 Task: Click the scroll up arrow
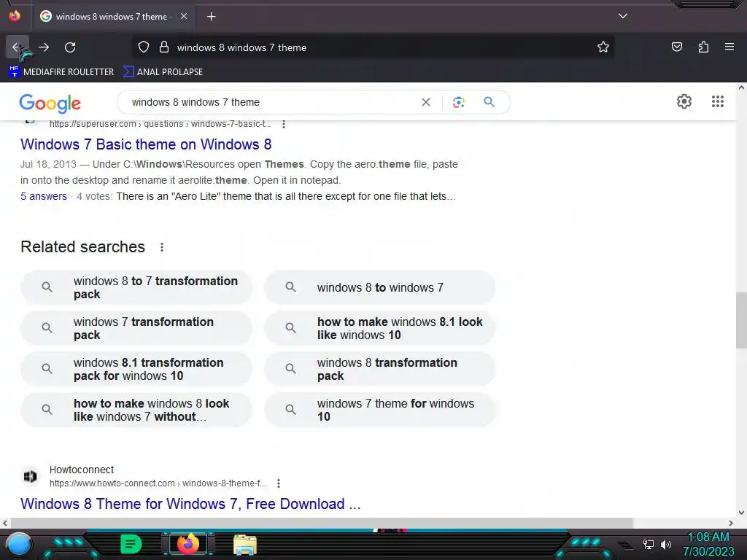pyautogui.click(x=741, y=87)
